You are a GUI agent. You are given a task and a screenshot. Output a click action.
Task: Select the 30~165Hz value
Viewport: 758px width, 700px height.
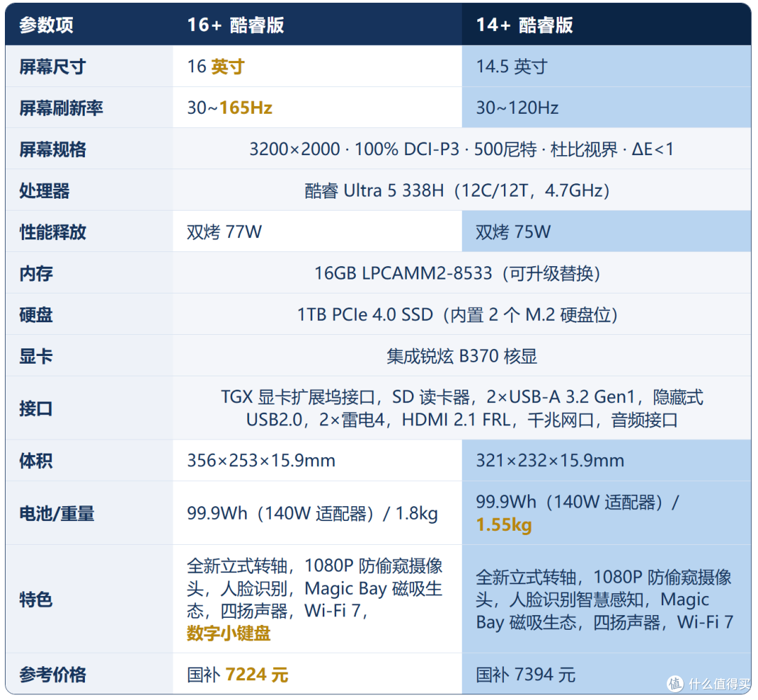tap(230, 108)
